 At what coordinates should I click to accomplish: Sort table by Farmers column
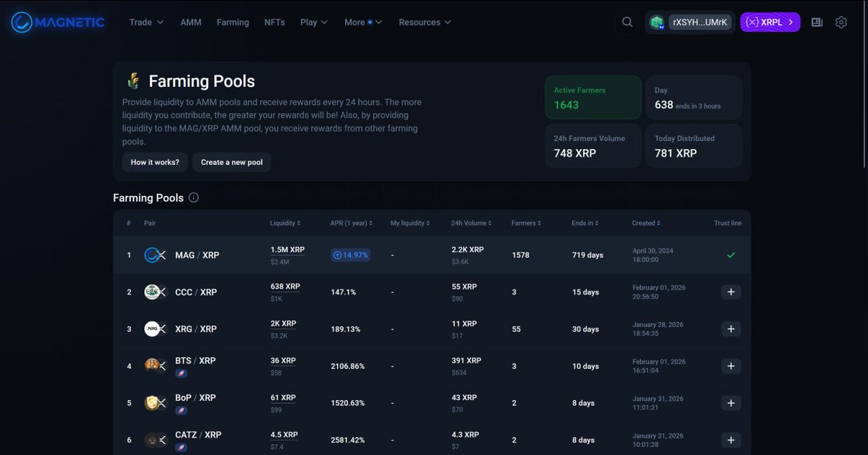click(x=526, y=224)
